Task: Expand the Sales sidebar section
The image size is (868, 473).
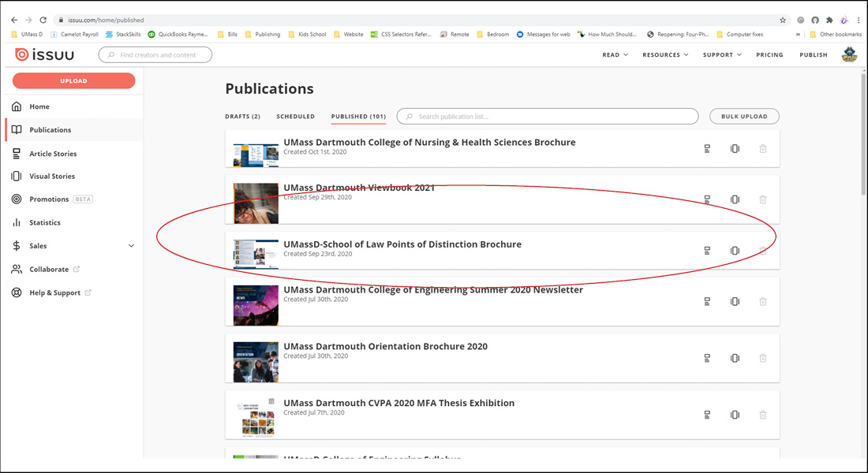Action: point(131,246)
